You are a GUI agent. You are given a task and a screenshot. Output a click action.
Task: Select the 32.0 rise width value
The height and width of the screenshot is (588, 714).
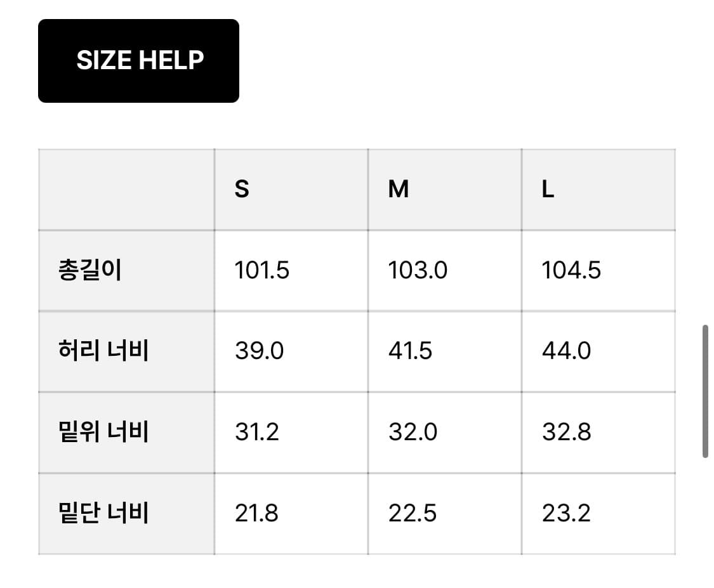click(x=411, y=432)
